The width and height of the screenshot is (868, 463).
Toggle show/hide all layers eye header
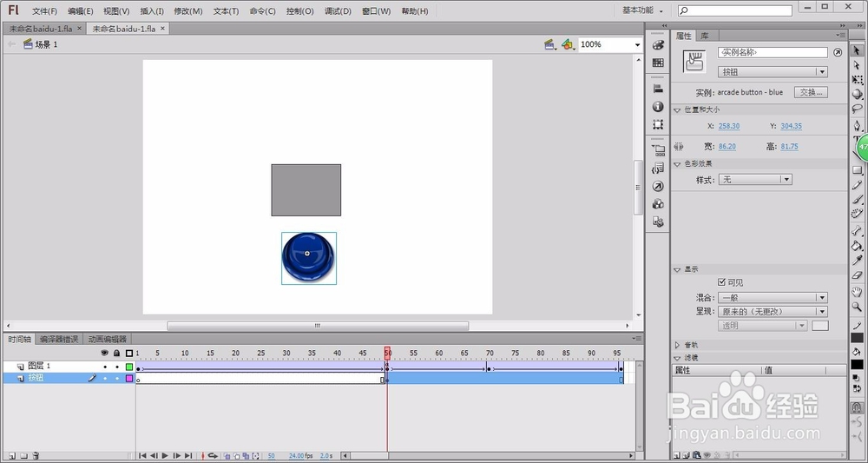pos(105,353)
